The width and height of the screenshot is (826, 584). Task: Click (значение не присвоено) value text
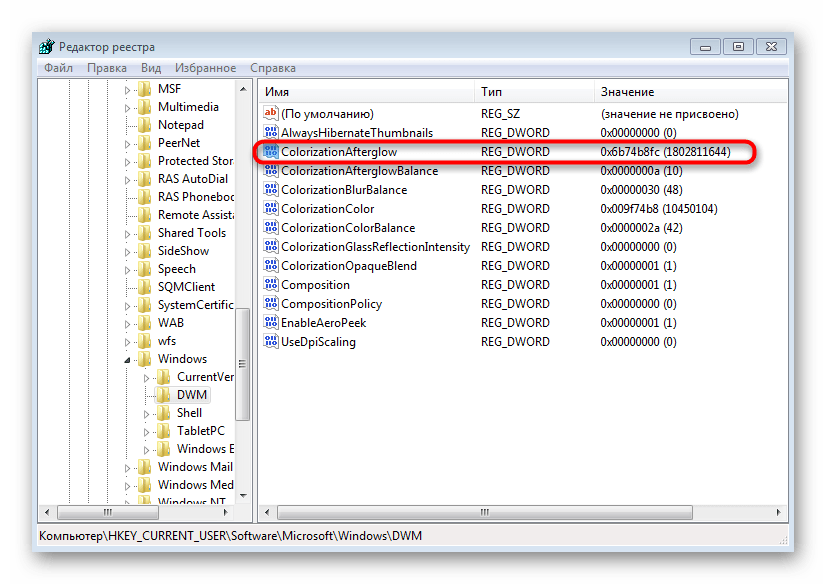coord(670,114)
